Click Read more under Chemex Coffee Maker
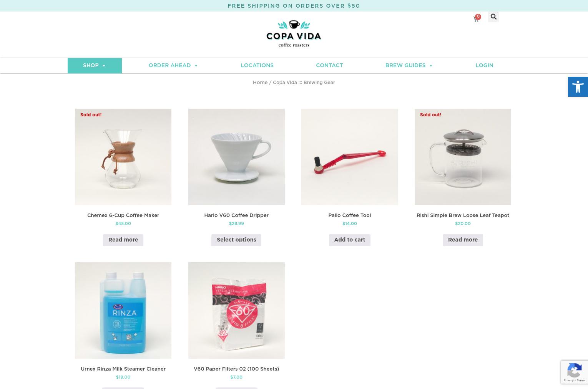This screenshot has width=588, height=389. (123, 240)
